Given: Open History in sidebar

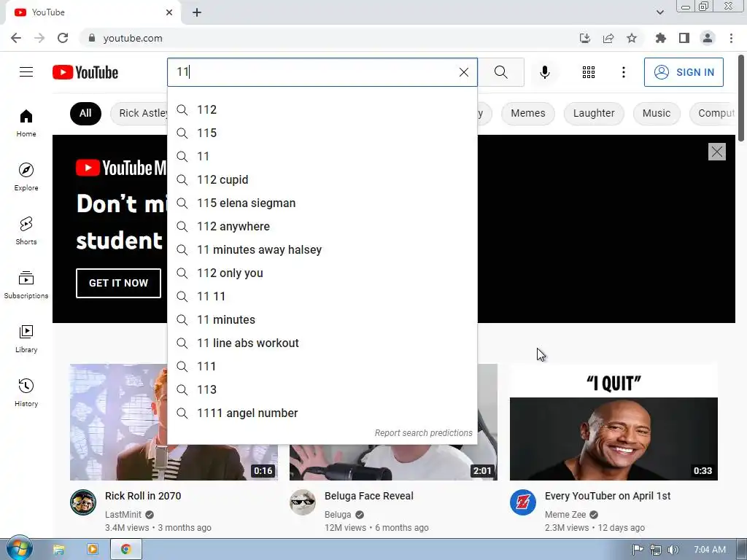Looking at the screenshot, I should 26,392.
